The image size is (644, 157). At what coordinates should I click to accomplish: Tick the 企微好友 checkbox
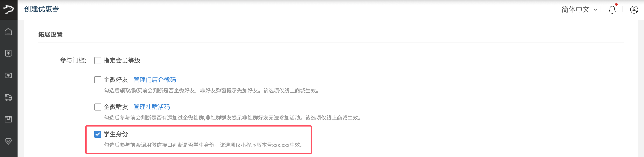point(98,80)
